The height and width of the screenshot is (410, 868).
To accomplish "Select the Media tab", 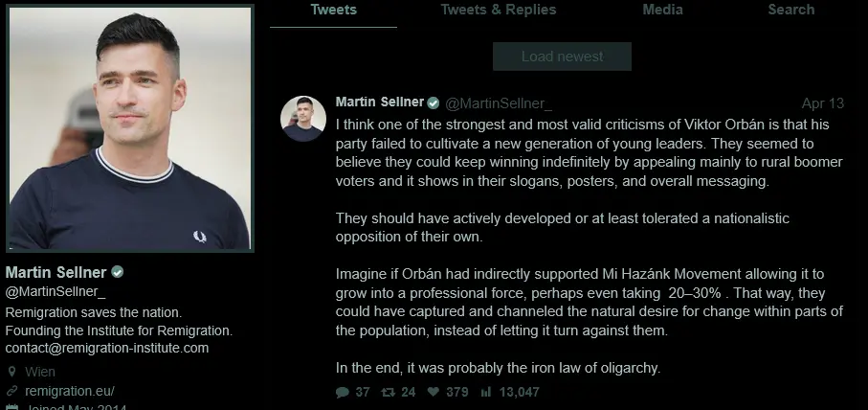I will click(x=662, y=11).
